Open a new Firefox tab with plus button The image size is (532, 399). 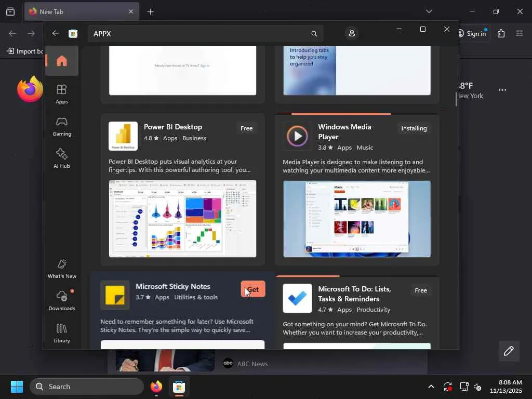tap(150, 12)
